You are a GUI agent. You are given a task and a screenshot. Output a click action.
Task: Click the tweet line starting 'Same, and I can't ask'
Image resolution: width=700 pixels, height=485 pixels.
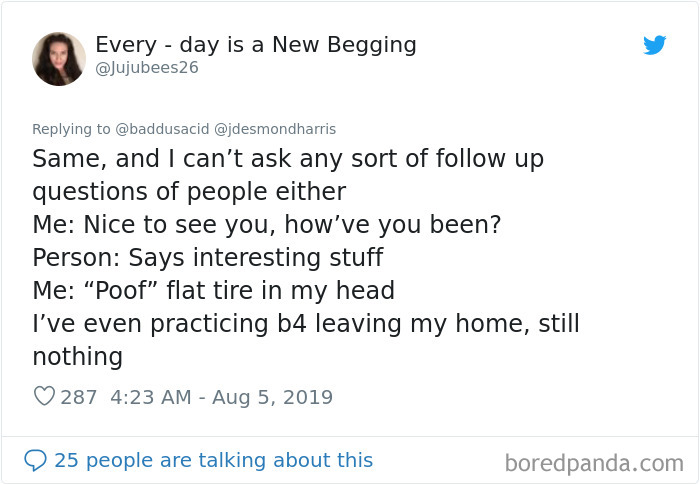288,159
